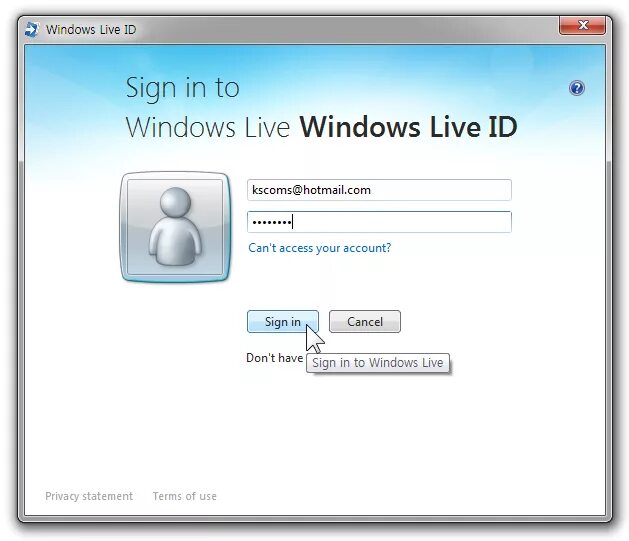Click the Windows Live ID title bar icon

(32, 30)
